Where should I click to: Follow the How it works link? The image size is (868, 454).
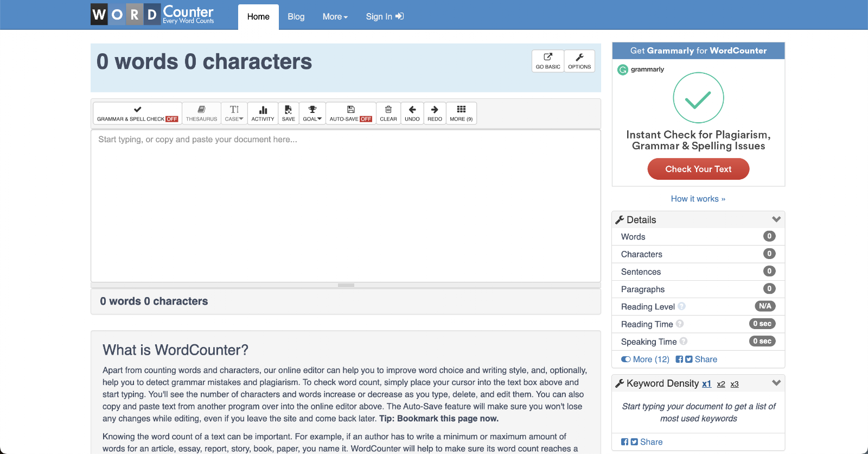click(x=698, y=199)
